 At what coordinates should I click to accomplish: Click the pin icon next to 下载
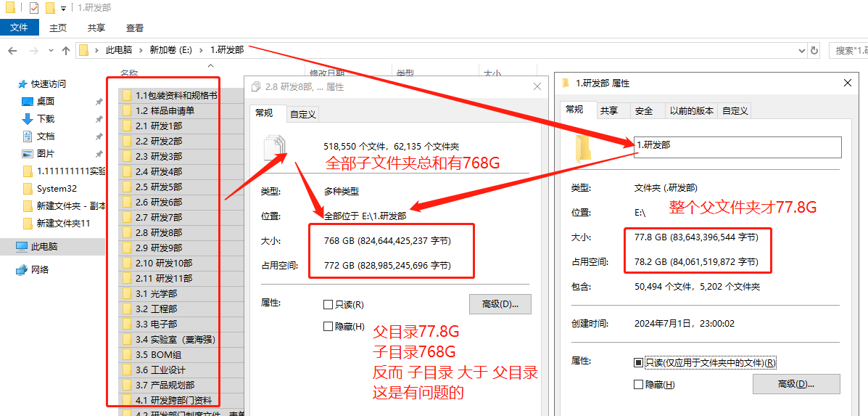tap(99, 119)
